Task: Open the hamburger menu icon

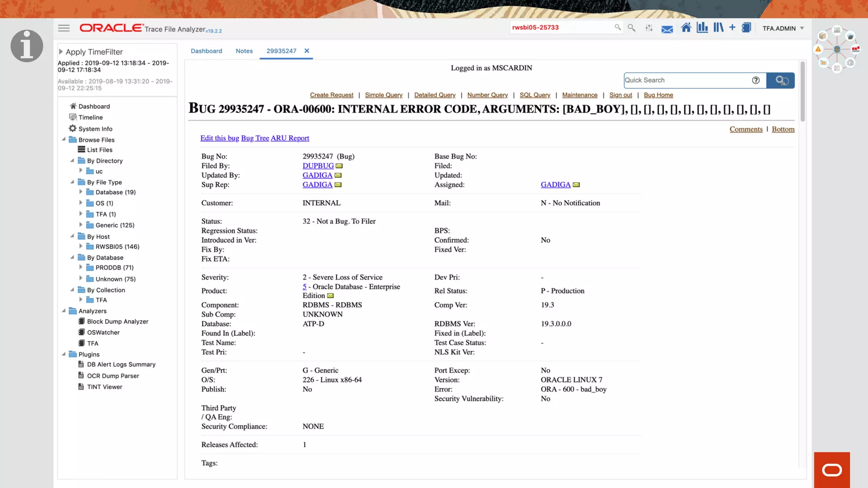Action: tap(64, 28)
